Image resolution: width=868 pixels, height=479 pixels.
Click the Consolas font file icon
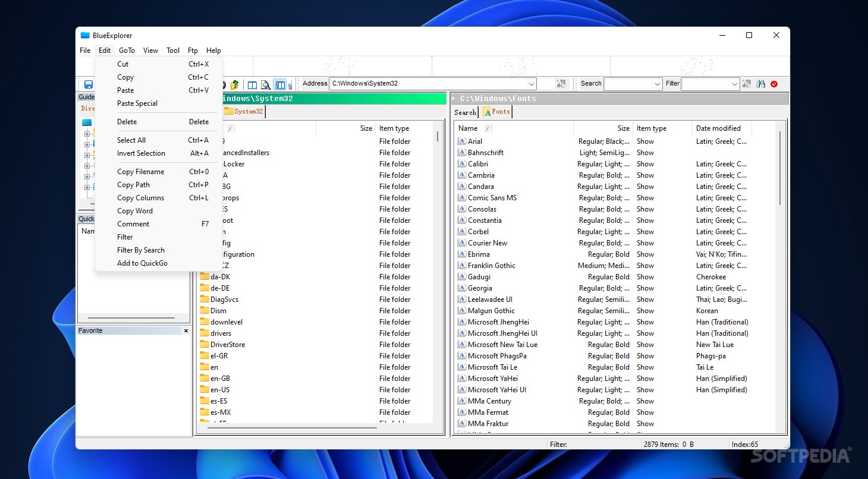click(461, 209)
